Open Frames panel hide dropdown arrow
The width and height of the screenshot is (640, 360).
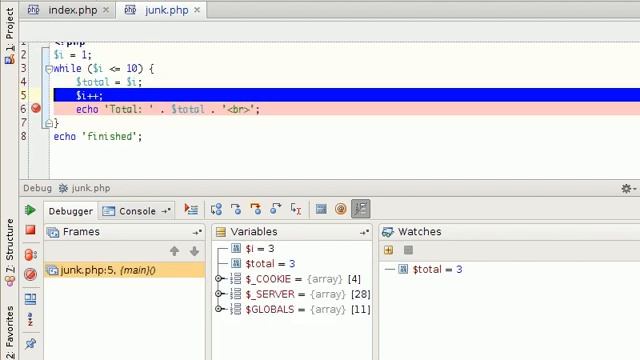click(197, 232)
